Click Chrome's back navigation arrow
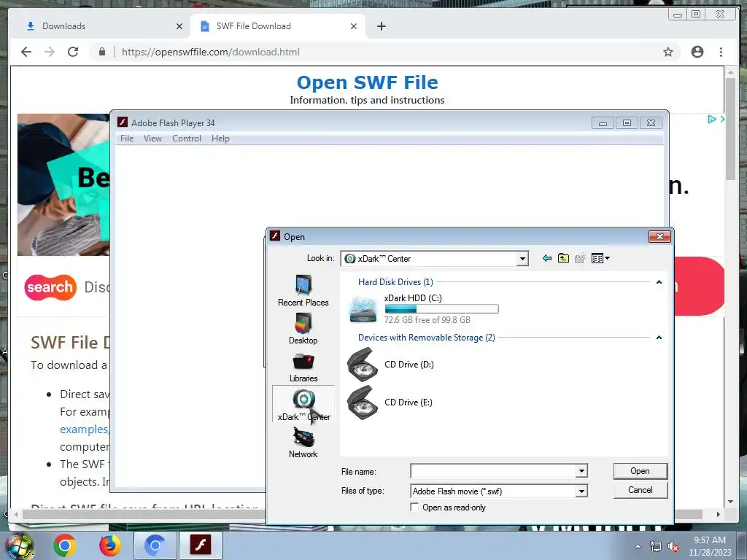Image resolution: width=747 pixels, height=560 pixels. tap(26, 52)
